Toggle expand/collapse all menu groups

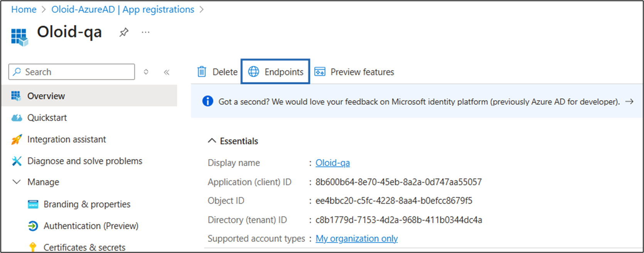(x=146, y=72)
